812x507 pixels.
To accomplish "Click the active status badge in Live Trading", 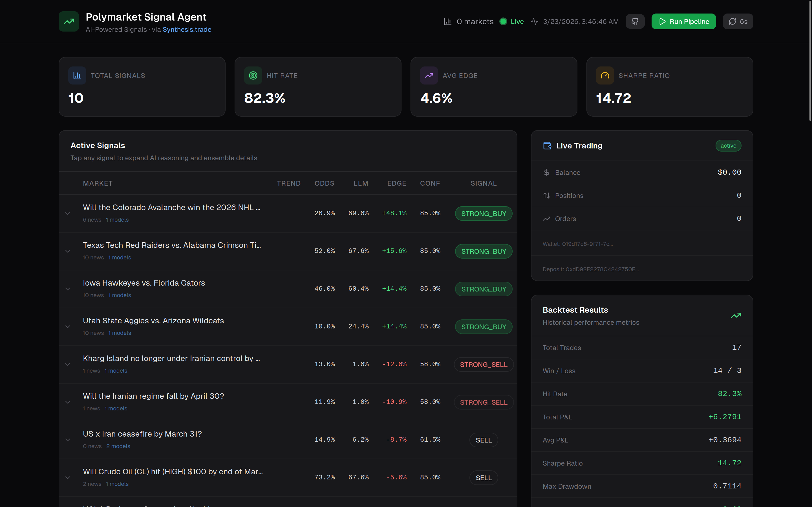I will tap(728, 146).
